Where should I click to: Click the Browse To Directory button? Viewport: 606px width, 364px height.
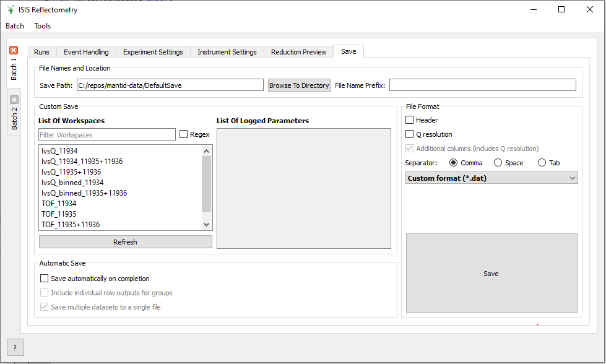[x=299, y=85]
